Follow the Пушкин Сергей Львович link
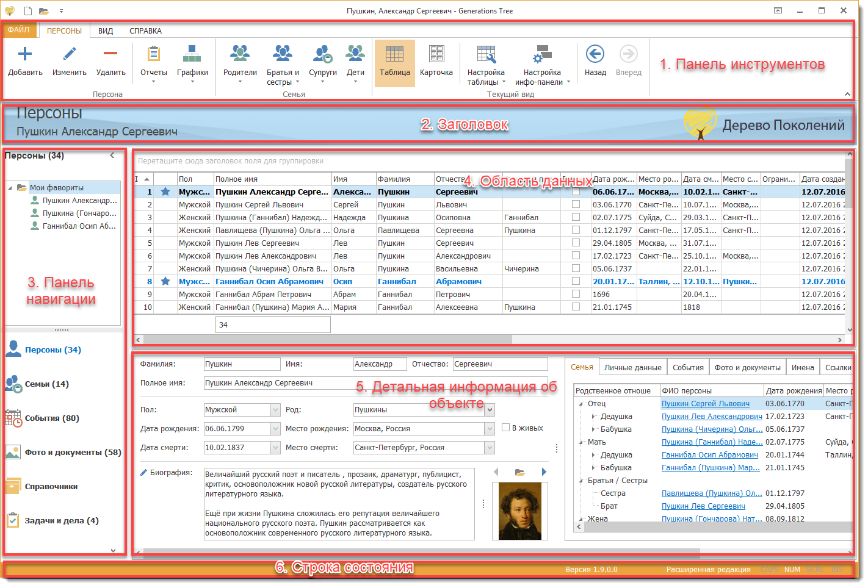This screenshot has height=588, width=868. [x=706, y=404]
